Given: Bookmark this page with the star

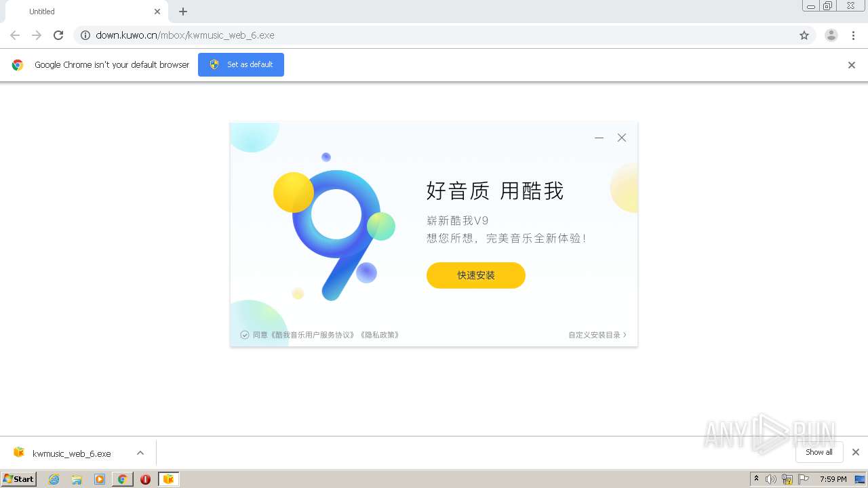Looking at the screenshot, I should point(804,35).
